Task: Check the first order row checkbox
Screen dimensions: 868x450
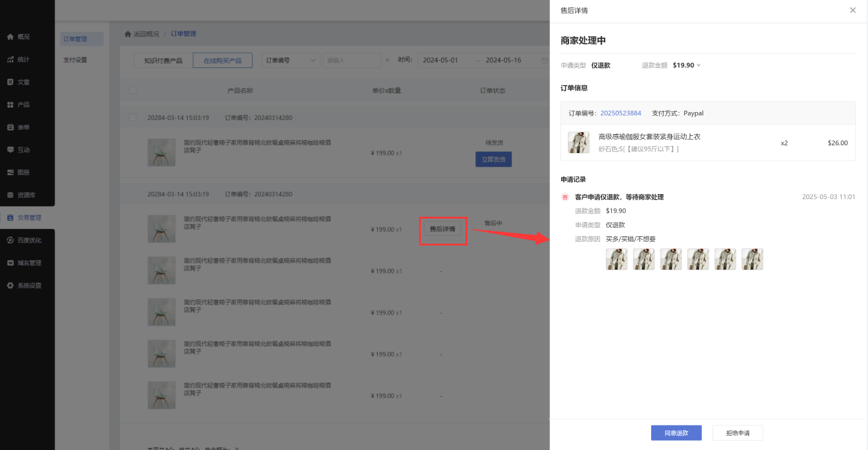Action: pos(133,118)
